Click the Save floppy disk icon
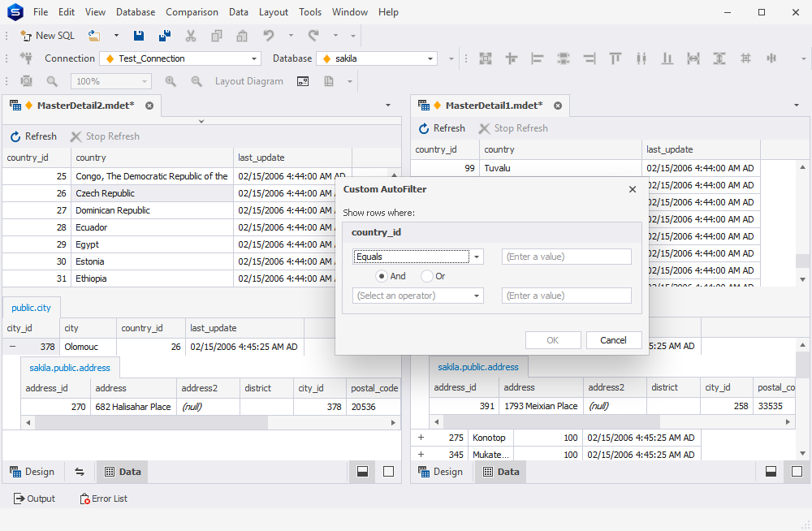The height and width of the screenshot is (531, 812). click(x=138, y=36)
